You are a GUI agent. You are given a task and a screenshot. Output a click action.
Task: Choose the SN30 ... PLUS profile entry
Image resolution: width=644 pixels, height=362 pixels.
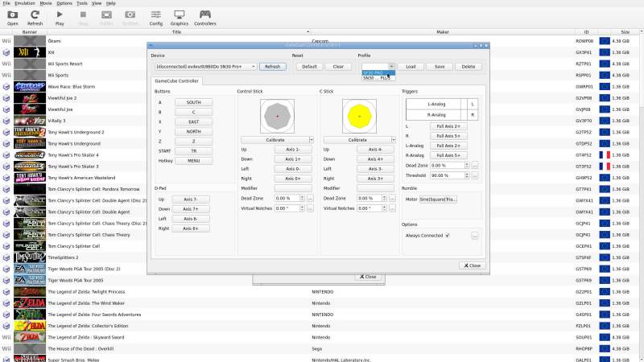(x=378, y=78)
